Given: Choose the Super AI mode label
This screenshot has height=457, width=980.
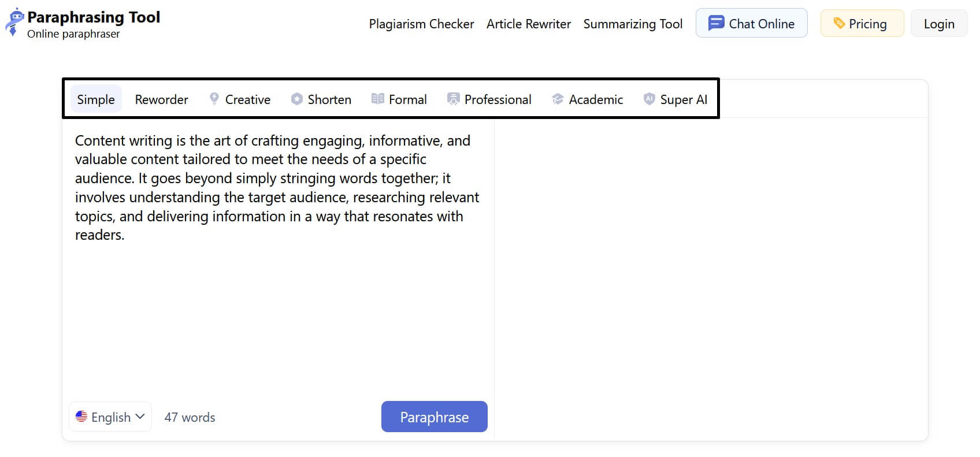Looking at the screenshot, I should click(x=684, y=99).
